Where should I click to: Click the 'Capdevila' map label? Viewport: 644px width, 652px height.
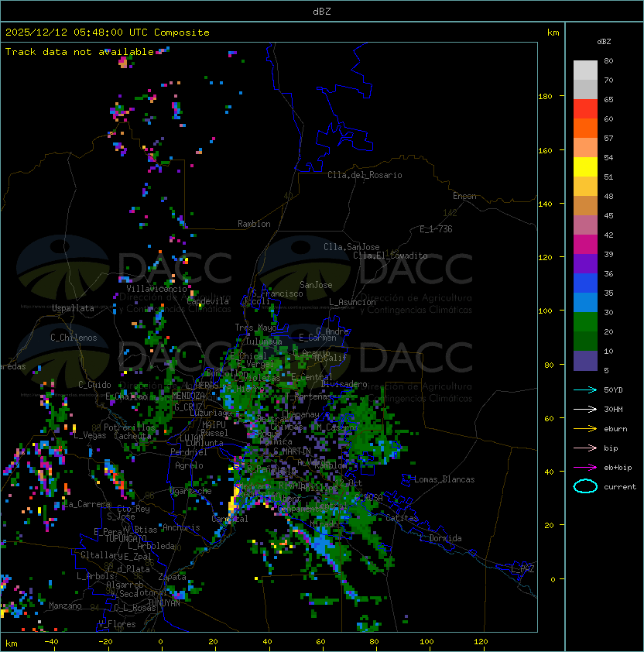pos(208,301)
